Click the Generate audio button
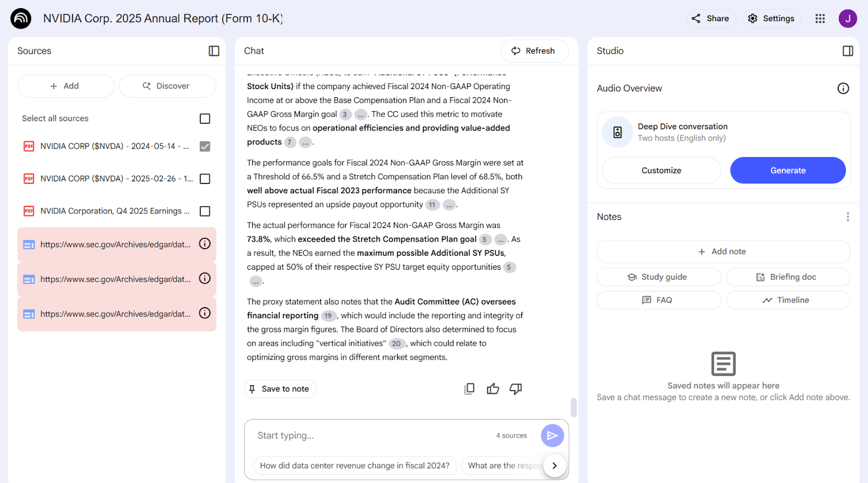 point(787,170)
